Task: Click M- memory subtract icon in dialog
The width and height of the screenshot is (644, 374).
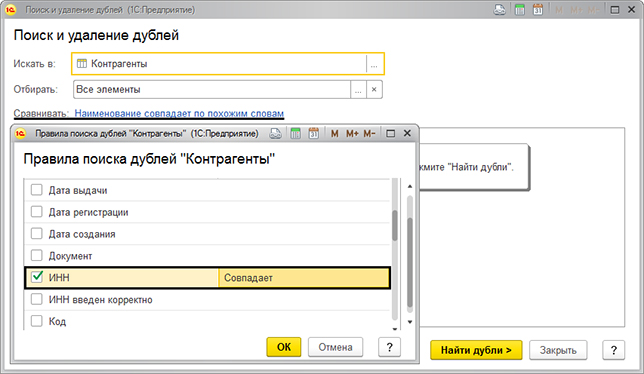Action: 369,133
